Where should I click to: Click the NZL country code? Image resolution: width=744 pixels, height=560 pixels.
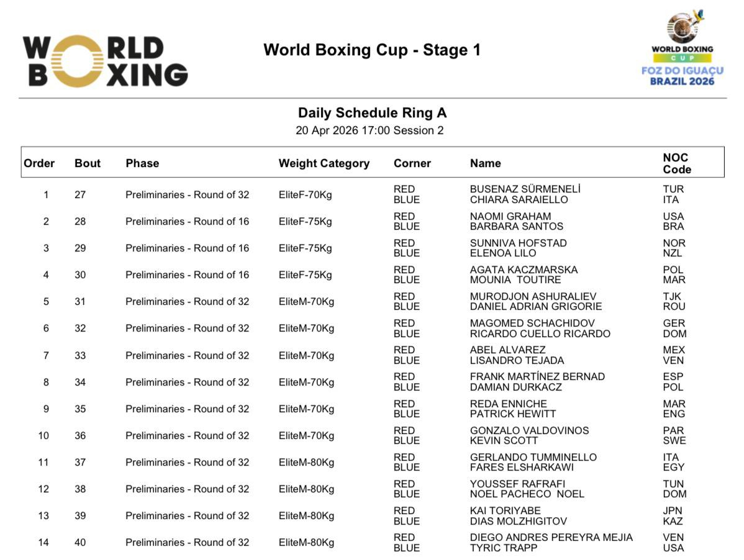(x=672, y=253)
